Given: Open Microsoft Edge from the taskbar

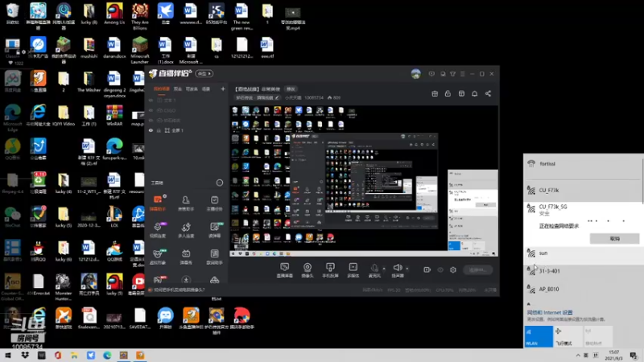Looking at the screenshot, I should pyautogui.click(x=107, y=356).
